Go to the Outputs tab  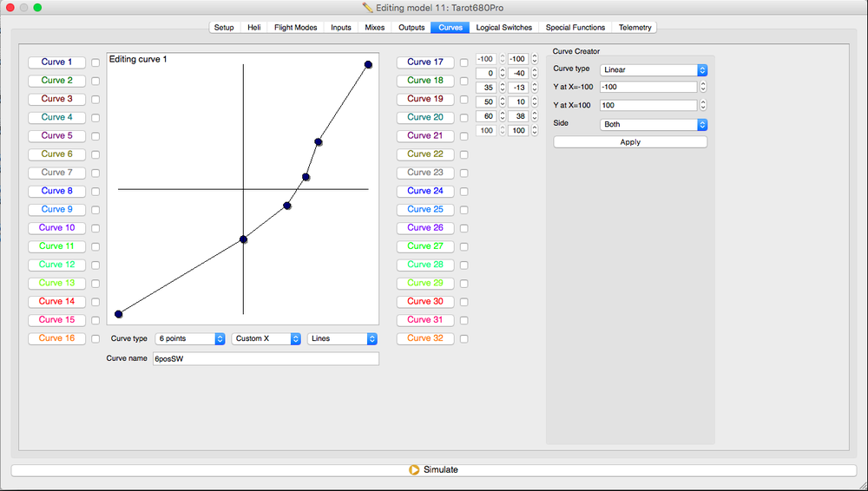click(411, 28)
